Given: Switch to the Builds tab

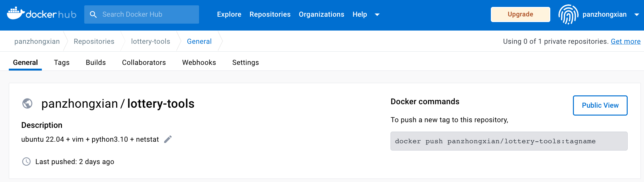Looking at the screenshot, I should 96,62.
